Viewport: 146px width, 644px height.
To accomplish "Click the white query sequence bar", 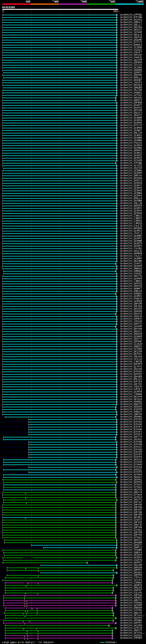I will 60,9.
